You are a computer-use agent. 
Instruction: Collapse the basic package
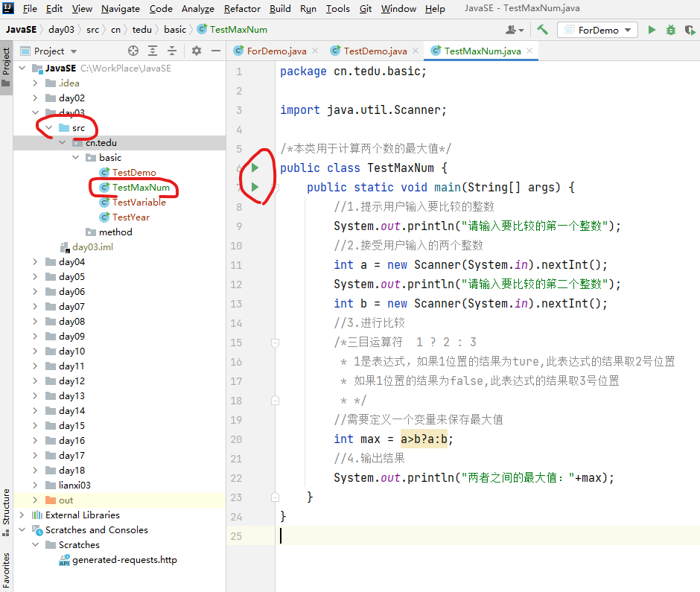pyautogui.click(x=76, y=158)
